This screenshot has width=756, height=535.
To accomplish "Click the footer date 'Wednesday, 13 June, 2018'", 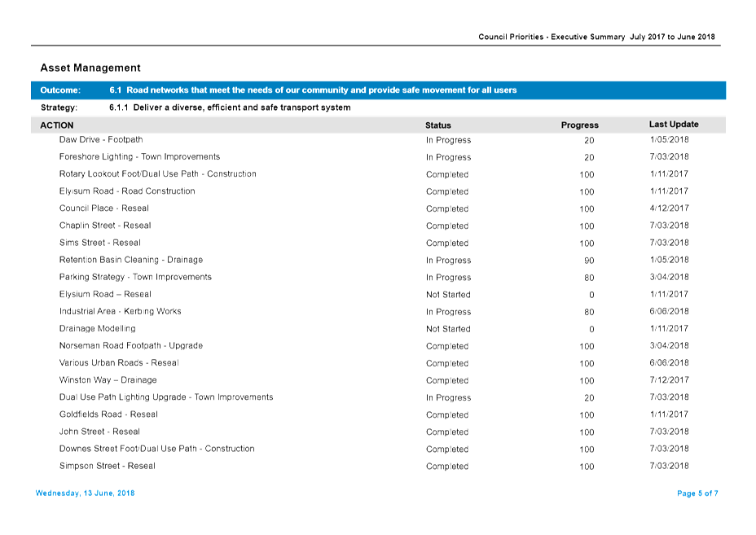I will click(85, 493).
